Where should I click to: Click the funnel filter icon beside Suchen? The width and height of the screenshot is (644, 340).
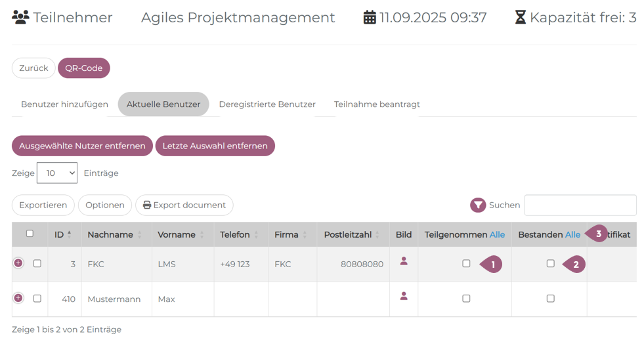[x=478, y=205]
